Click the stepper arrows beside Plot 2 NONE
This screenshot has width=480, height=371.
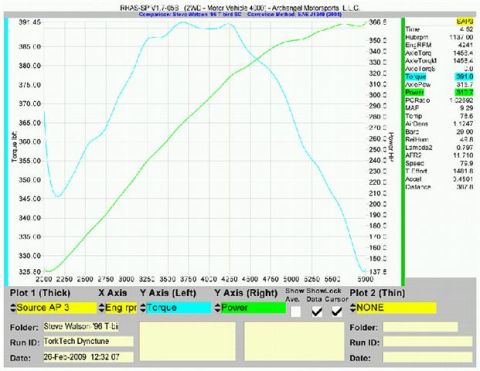353,308
